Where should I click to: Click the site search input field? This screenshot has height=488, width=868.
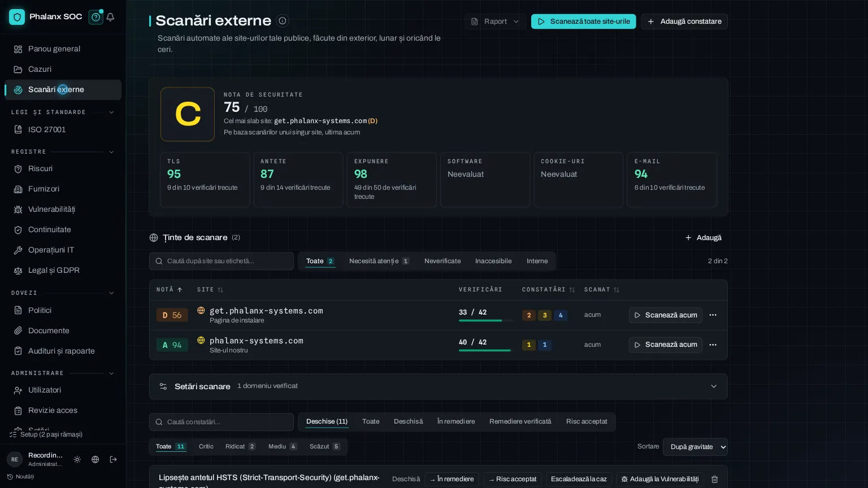222,261
